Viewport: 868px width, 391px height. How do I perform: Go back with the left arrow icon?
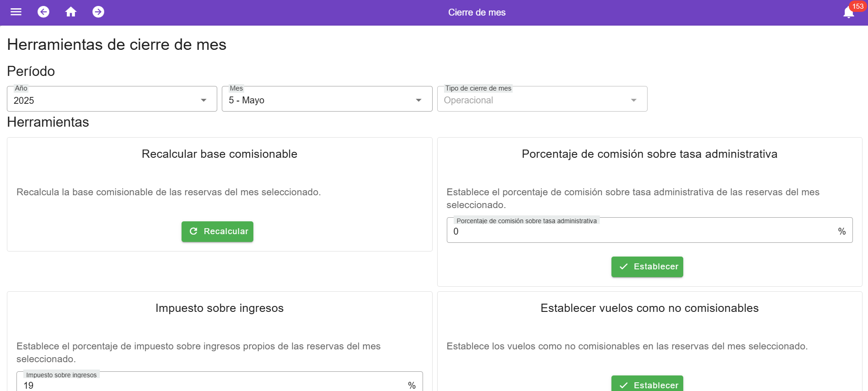pyautogui.click(x=43, y=12)
